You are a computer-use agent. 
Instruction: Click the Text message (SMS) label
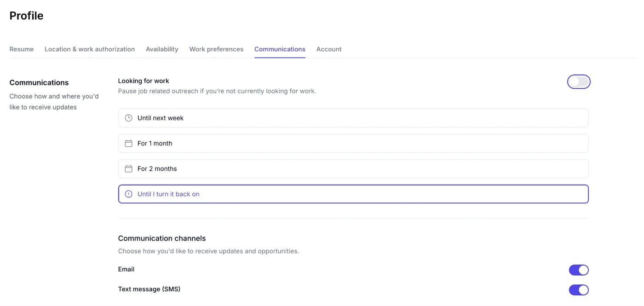149,289
